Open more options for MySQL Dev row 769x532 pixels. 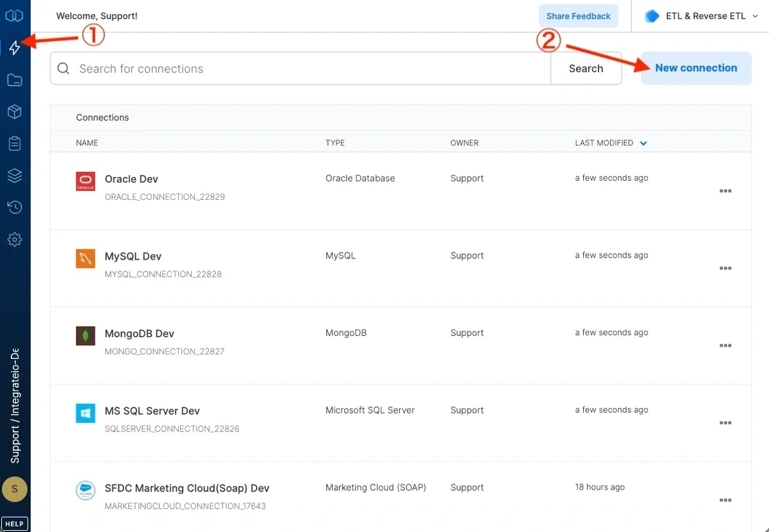click(x=725, y=269)
